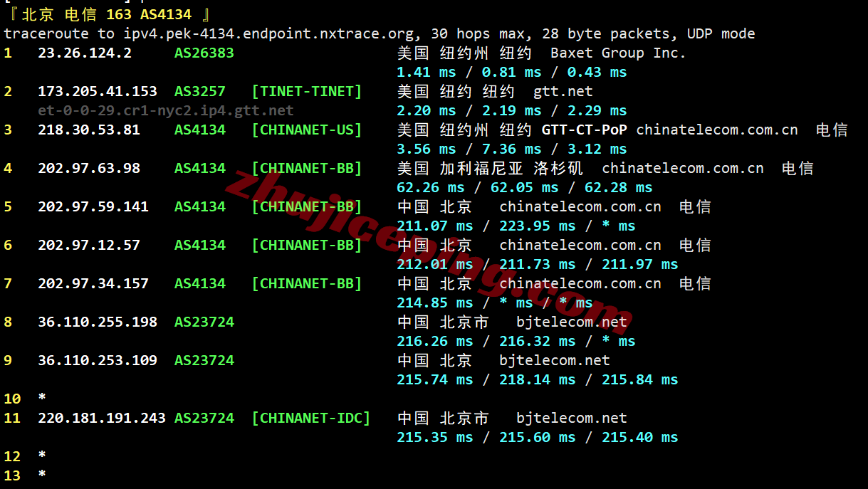Click IP address 173.205.41.153
This screenshot has height=489, width=868.
tap(98, 91)
